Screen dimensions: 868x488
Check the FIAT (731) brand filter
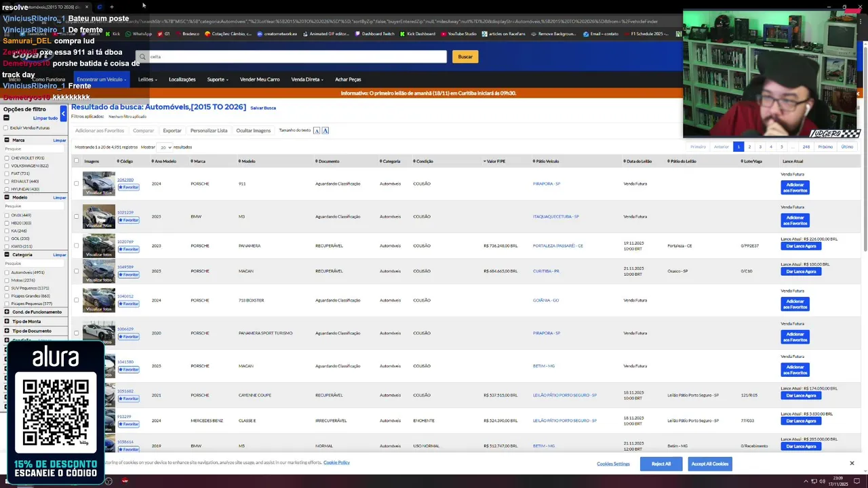pos(7,174)
